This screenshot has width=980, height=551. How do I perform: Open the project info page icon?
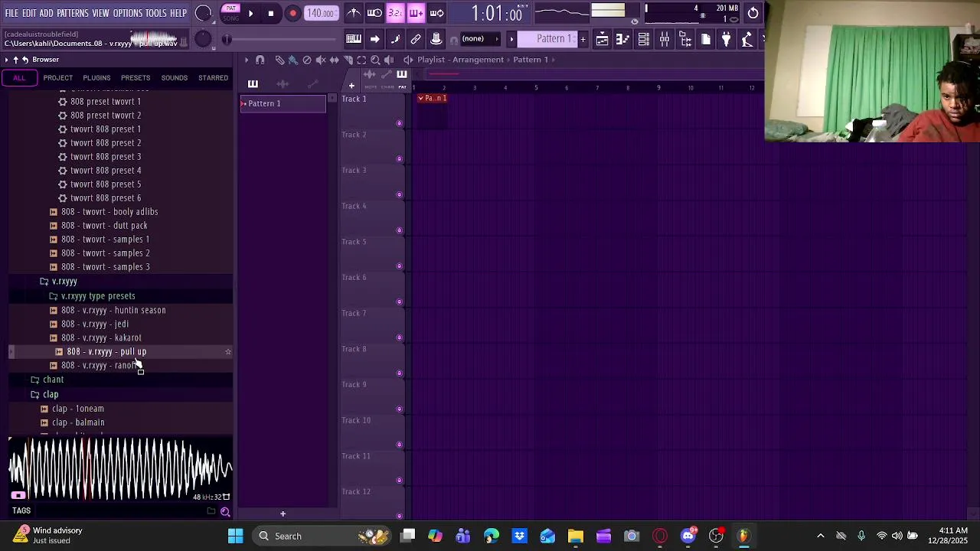706,39
